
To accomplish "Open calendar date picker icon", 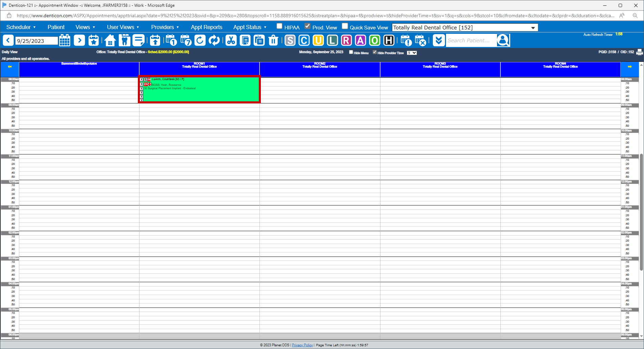I will pos(65,41).
